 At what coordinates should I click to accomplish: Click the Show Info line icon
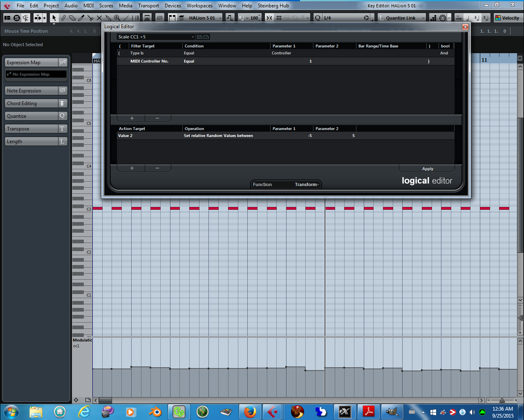pyautogui.click(x=7, y=18)
